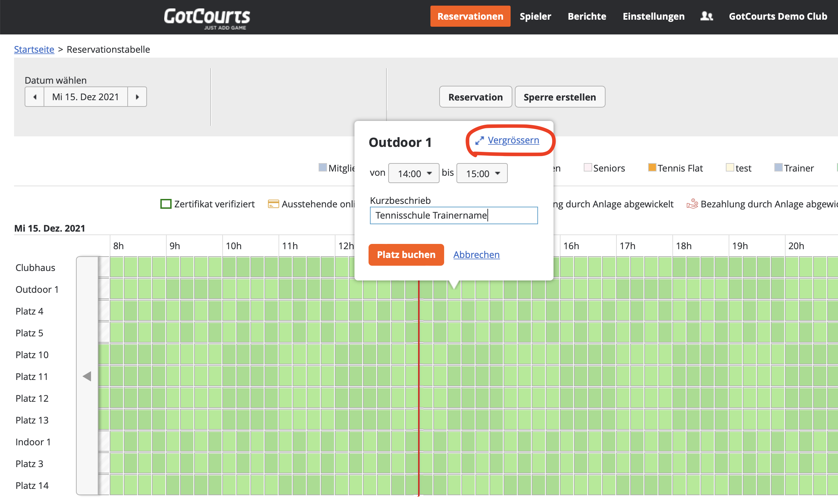Open the members icon in navigation bar

click(706, 16)
